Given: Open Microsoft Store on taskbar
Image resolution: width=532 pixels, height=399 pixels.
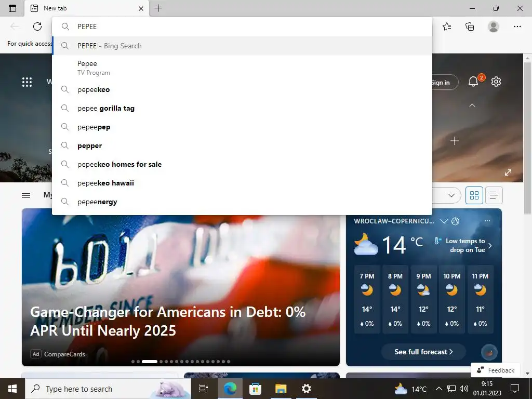Looking at the screenshot, I should coord(255,389).
